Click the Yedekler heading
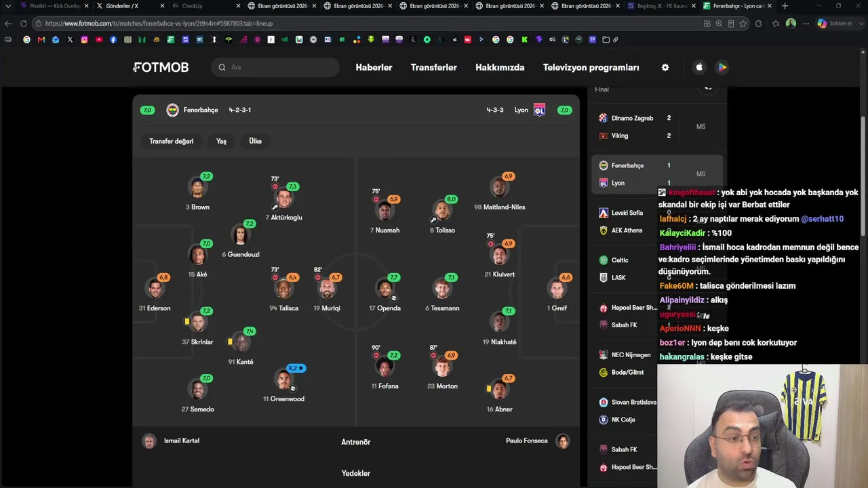Screen dimensions: 868x488 point(356,473)
